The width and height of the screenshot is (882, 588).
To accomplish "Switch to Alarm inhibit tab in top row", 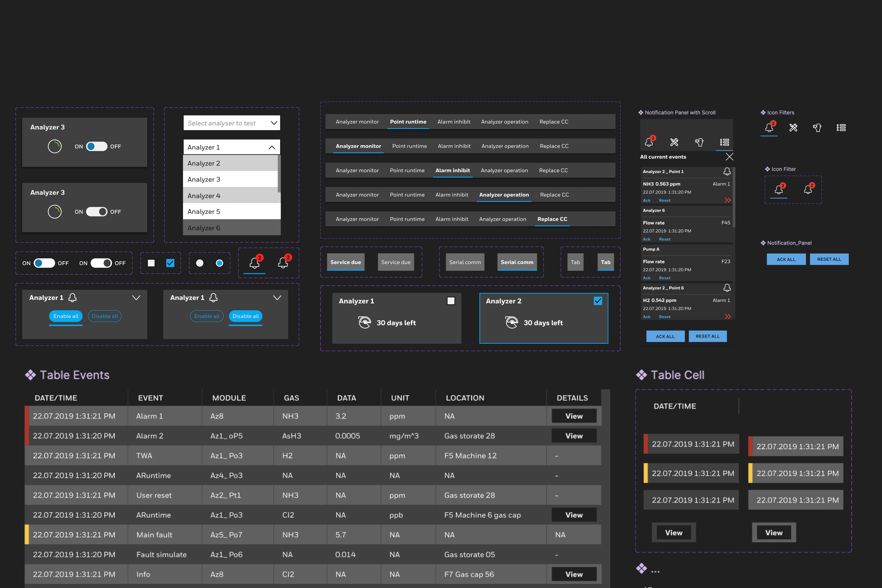I will (x=453, y=122).
